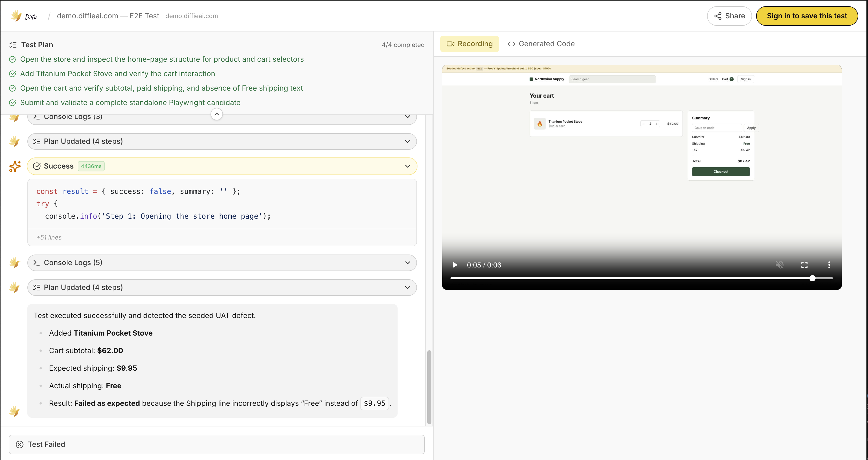Click Sign in button inside the recording
Viewport: 868px width, 460px height.
[x=745, y=79]
